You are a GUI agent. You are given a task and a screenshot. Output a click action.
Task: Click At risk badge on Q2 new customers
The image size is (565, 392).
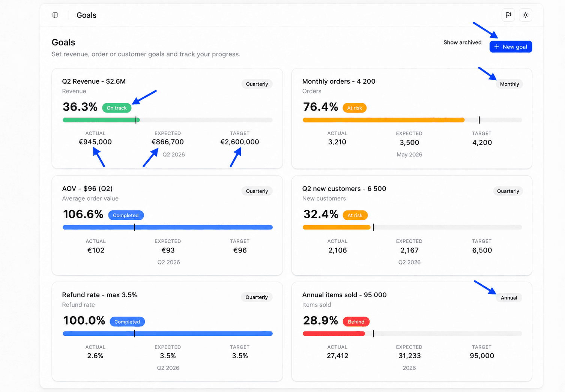pos(355,215)
